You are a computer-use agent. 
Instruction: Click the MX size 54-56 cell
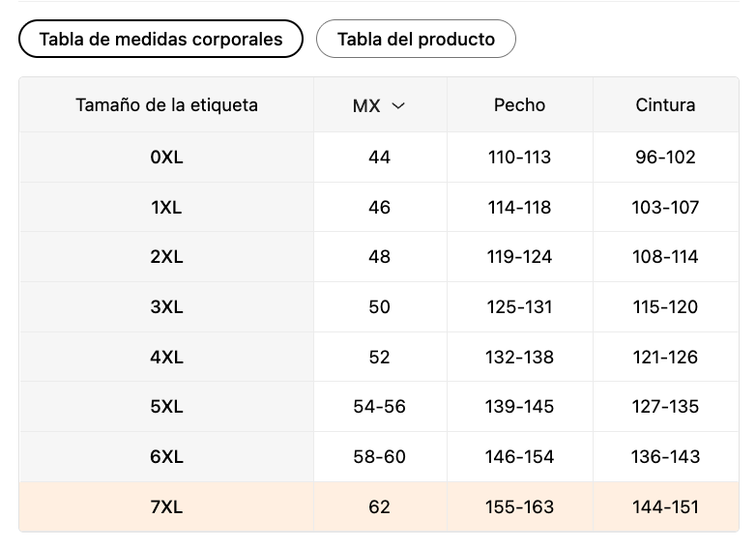pyautogui.click(x=379, y=407)
